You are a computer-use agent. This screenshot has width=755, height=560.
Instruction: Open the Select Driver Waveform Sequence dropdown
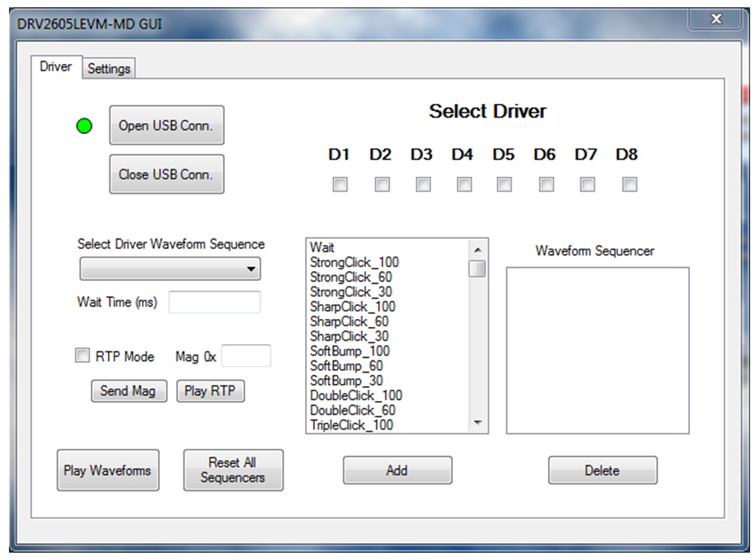[170, 269]
